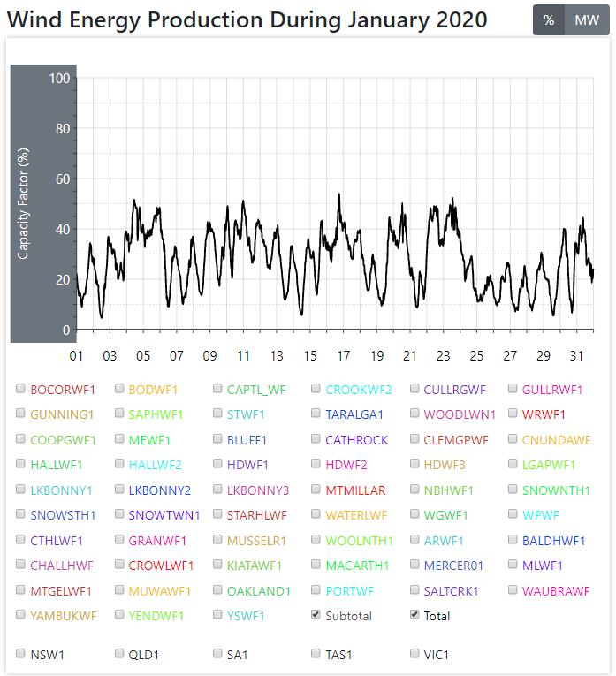Check the QLD1 region checkbox
This screenshot has height=676, width=616.
click(119, 654)
